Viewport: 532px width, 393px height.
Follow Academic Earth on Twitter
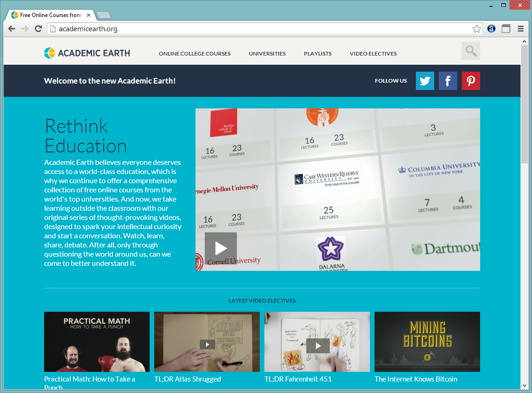pos(425,81)
